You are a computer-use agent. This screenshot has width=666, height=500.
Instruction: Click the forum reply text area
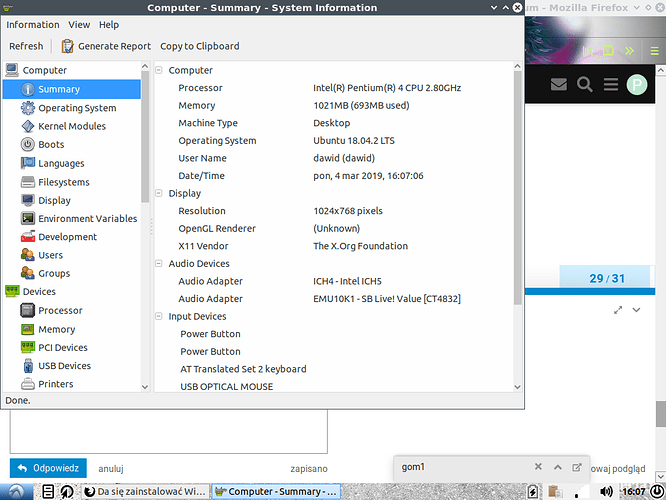click(169, 431)
